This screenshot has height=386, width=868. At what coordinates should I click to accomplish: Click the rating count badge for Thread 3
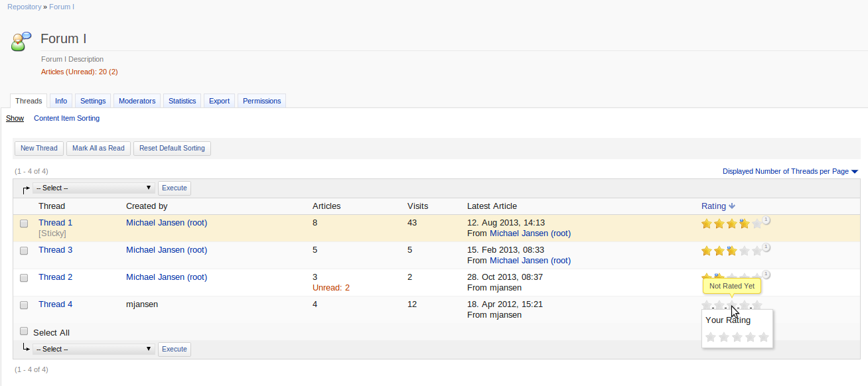[x=766, y=247]
